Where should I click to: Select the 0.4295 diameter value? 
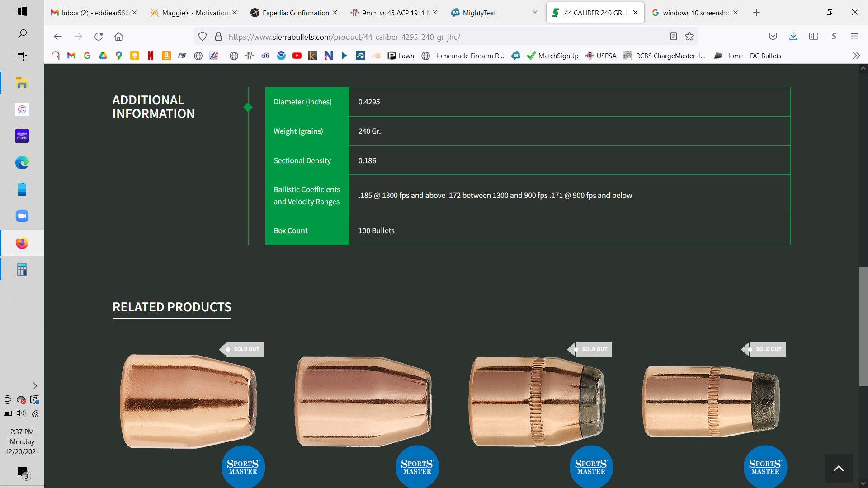[x=369, y=102]
